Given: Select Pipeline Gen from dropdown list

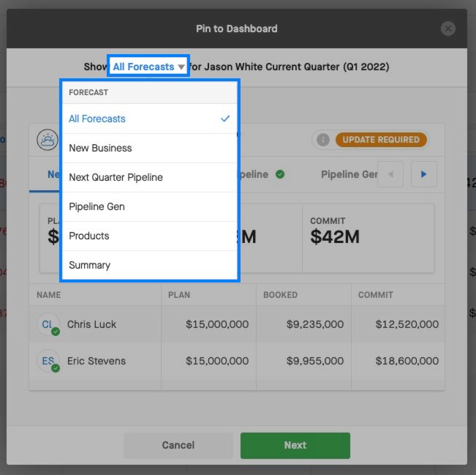Looking at the screenshot, I should click(x=150, y=206).
